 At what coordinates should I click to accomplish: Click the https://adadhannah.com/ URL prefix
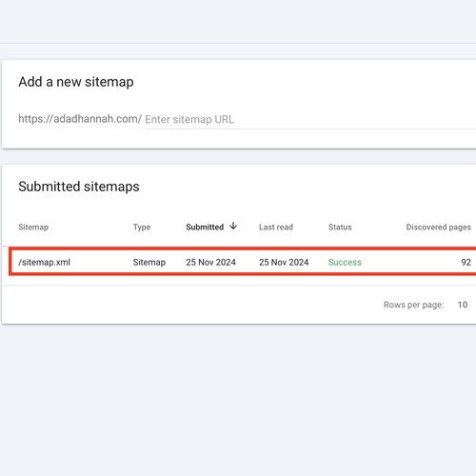coord(80,119)
